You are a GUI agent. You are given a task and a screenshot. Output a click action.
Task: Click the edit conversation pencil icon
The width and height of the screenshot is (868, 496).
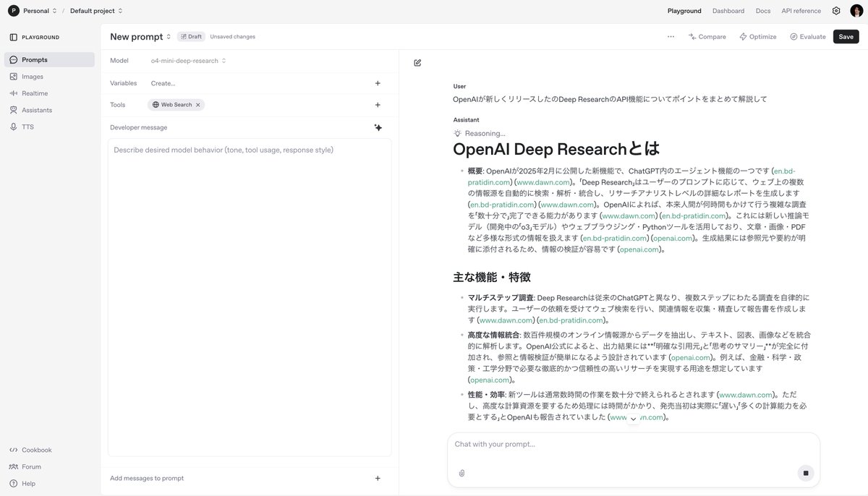[417, 63]
